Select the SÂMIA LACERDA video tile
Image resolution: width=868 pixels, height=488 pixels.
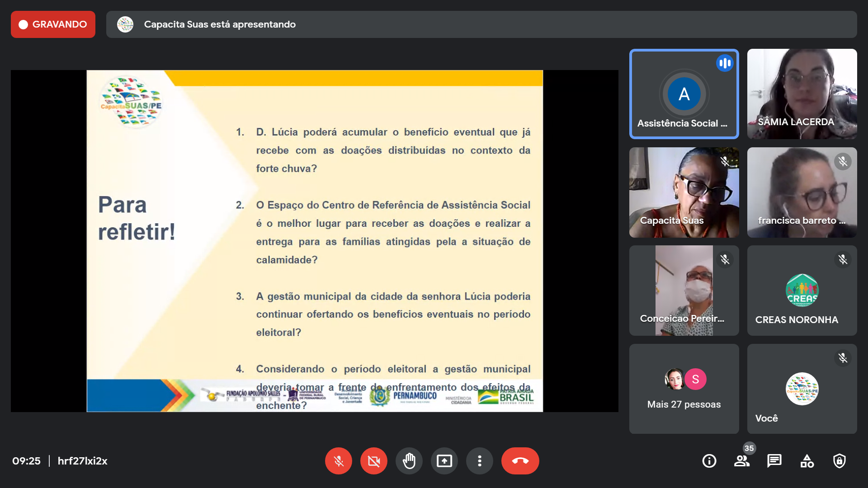click(x=802, y=94)
